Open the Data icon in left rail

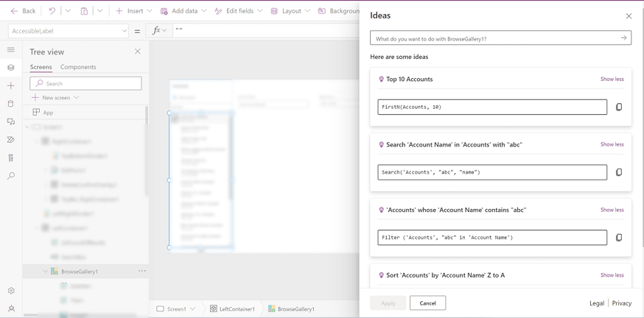point(11,104)
